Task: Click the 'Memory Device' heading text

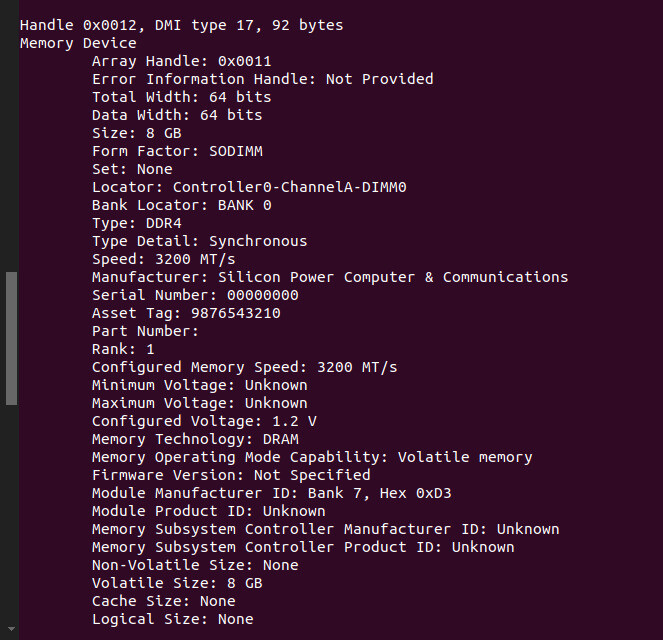Action: coord(78,43)
